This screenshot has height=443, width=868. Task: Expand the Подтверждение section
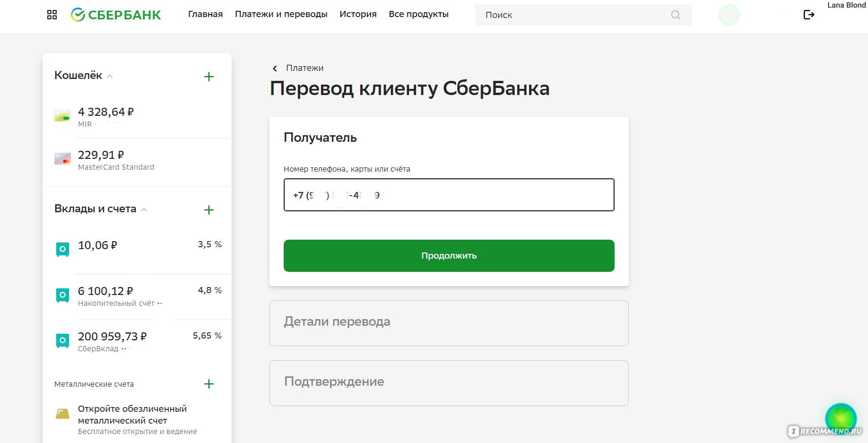click(449, 383)
